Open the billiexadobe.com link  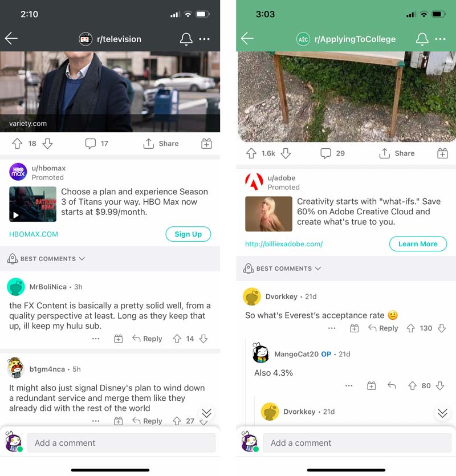tap(284, 244)
